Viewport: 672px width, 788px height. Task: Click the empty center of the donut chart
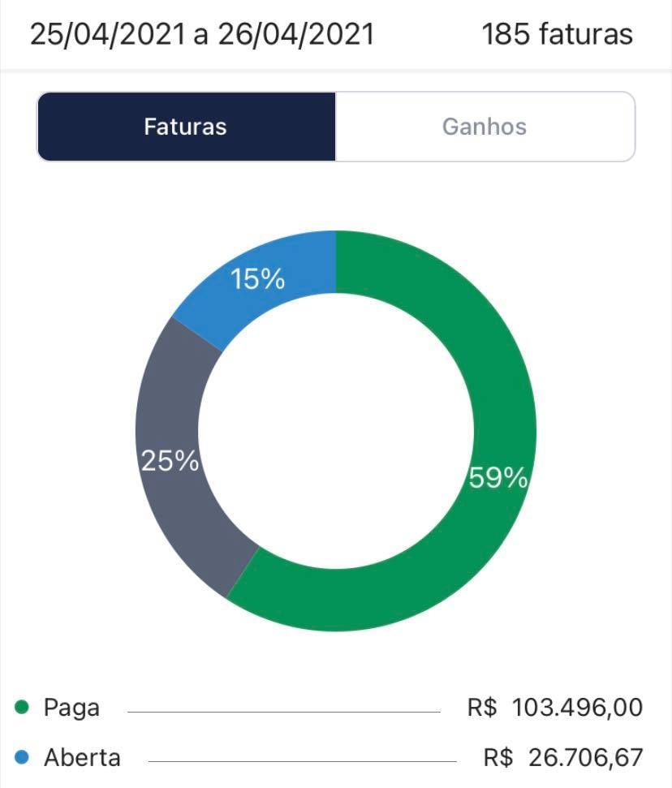pos(336,431)
